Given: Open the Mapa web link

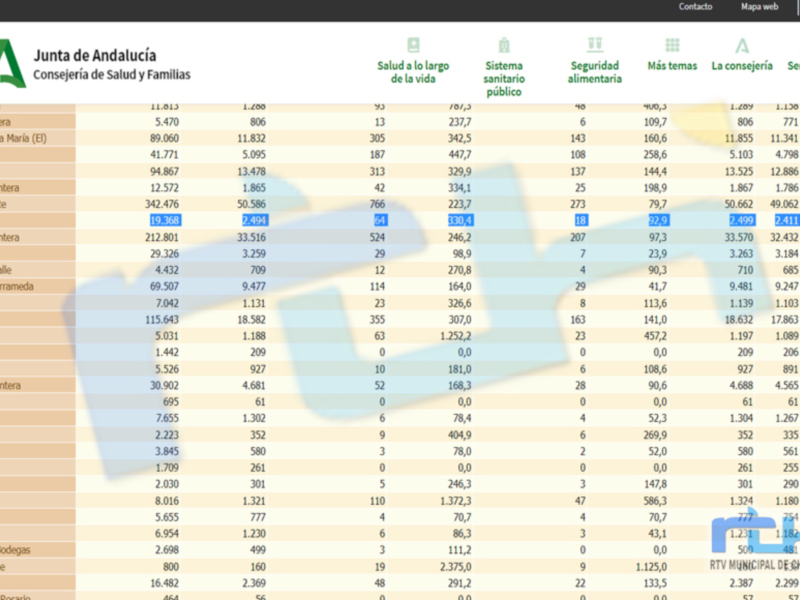Looking at the screenshot, I should coord(760,7).
